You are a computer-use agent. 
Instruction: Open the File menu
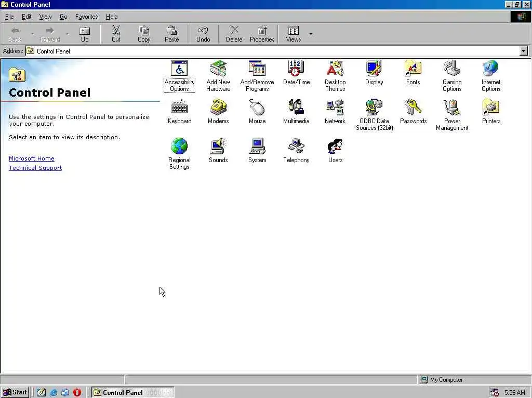pyautogui.click(x=9, y=17)
